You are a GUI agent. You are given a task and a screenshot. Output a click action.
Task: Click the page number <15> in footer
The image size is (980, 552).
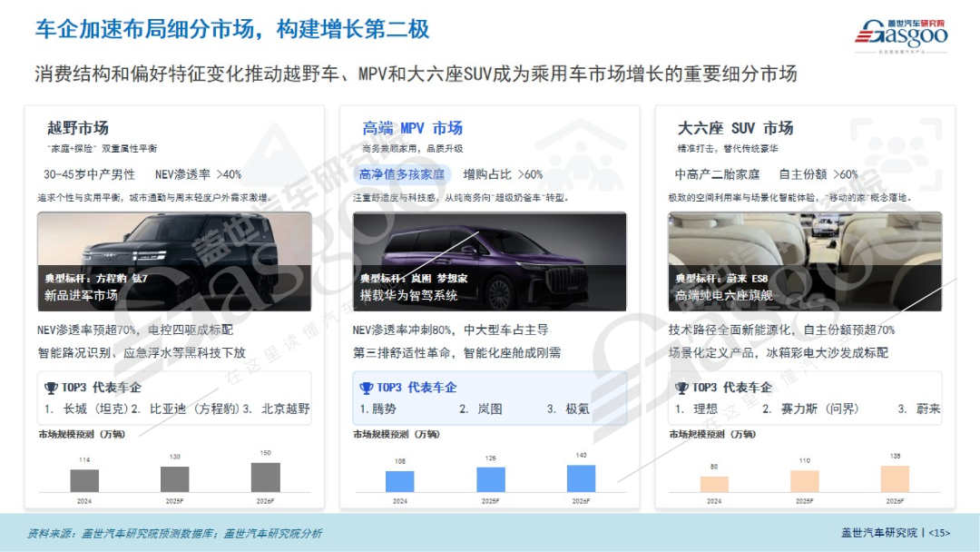(938, 533)
